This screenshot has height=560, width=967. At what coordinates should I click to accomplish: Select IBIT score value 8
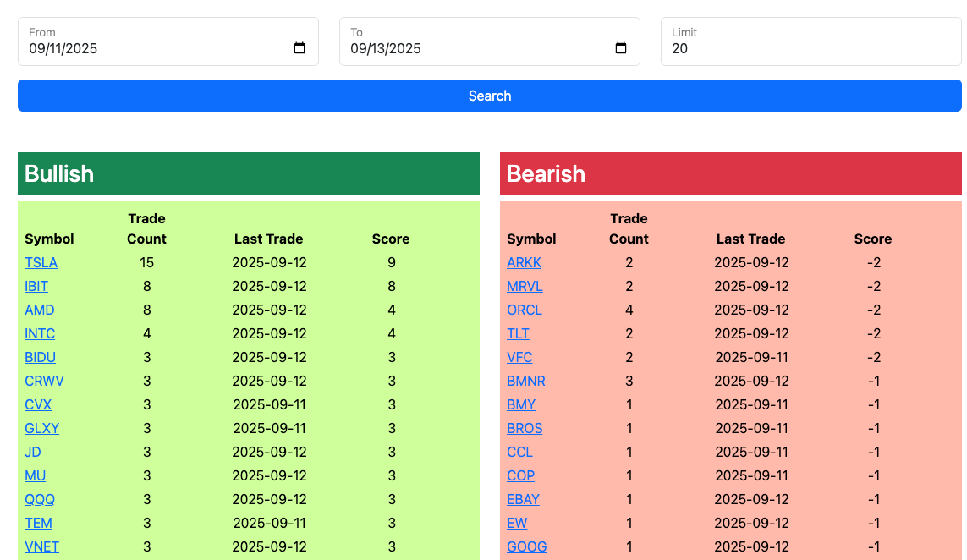tap(392, 286)
